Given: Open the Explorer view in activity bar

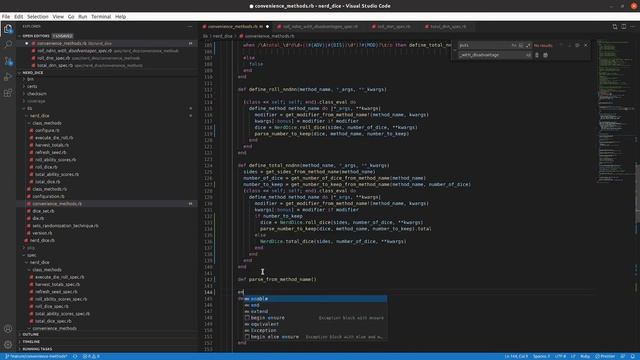Looking at the screenshot, I should (x=8, y=29).
